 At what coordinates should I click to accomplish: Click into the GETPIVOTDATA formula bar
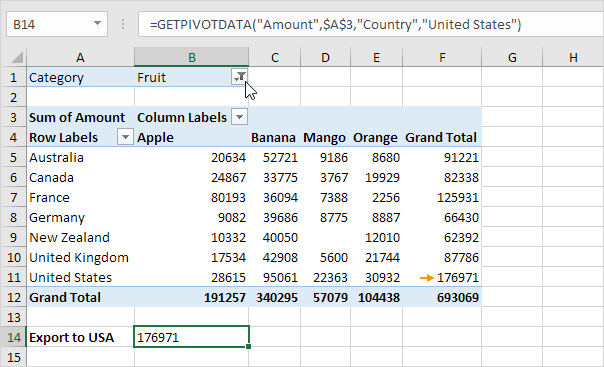coord(371,24)
